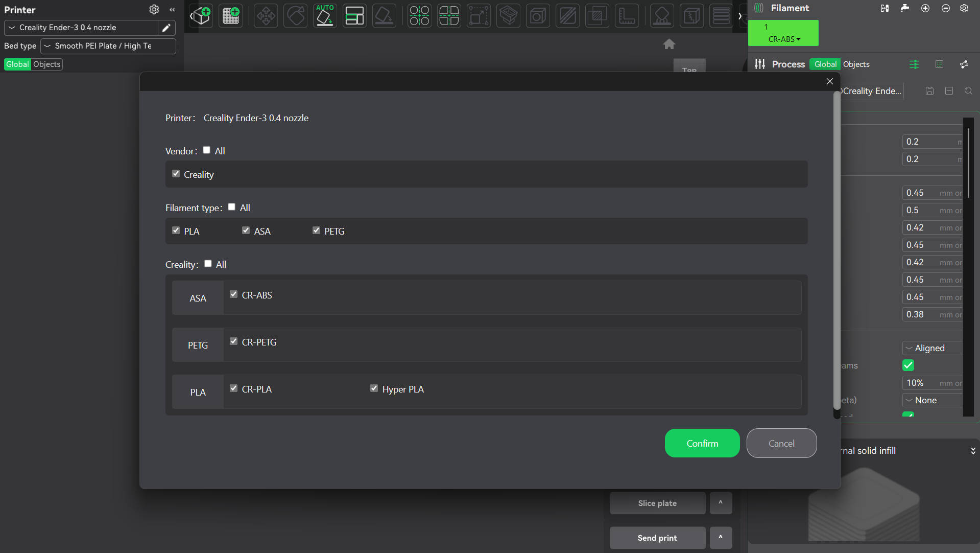Screen dimensions: 980x553
Task: Expand the toolbar overflow chevron arrow
Action: click(740, 16)
